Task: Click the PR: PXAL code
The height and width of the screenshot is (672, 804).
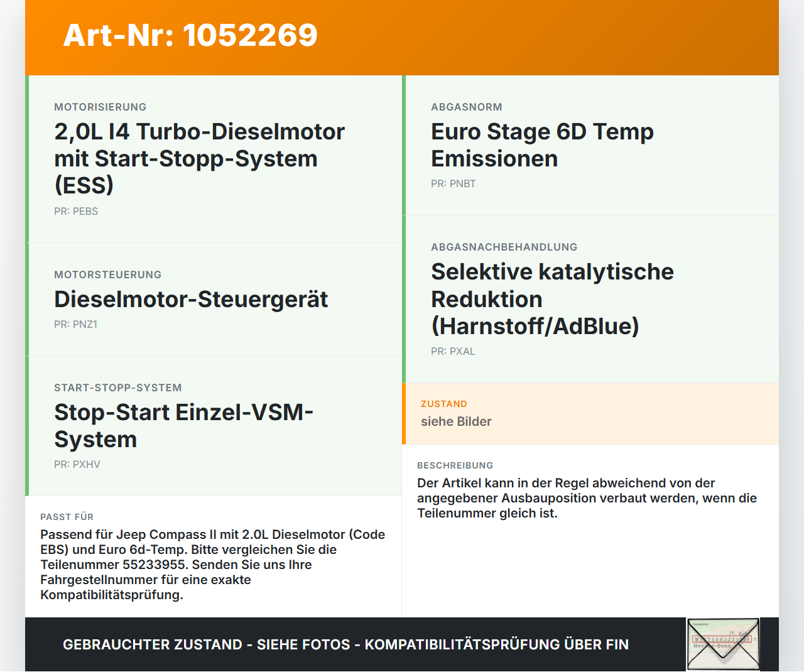Action: 453,351
